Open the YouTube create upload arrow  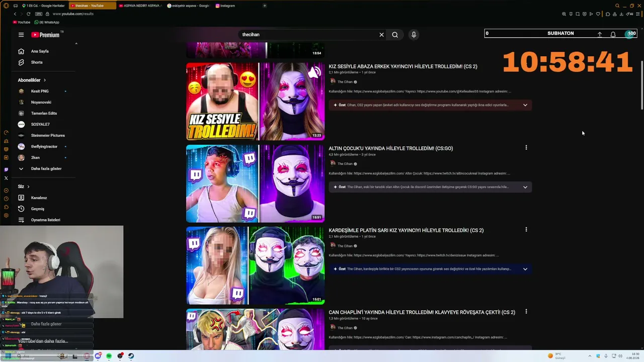point(600,34)
